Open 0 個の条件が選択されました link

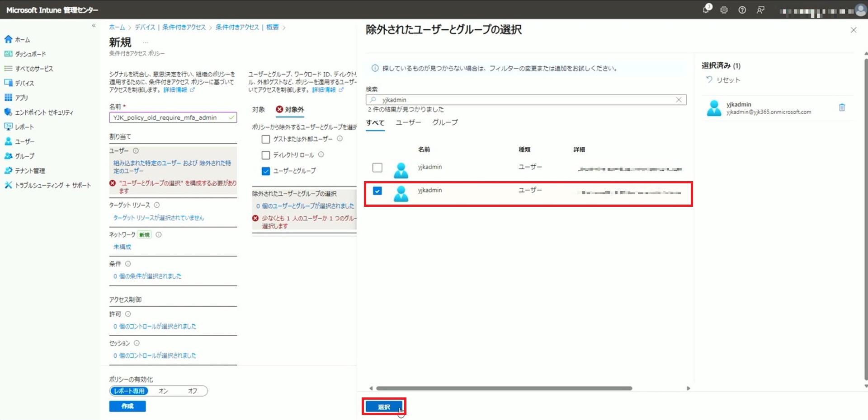(x=147, y=276)
